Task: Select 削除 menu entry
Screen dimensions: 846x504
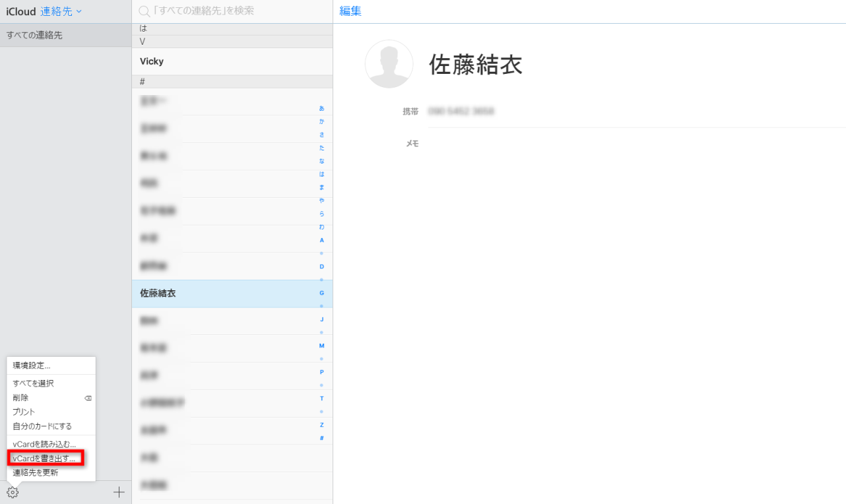Action: coord(51,398)
